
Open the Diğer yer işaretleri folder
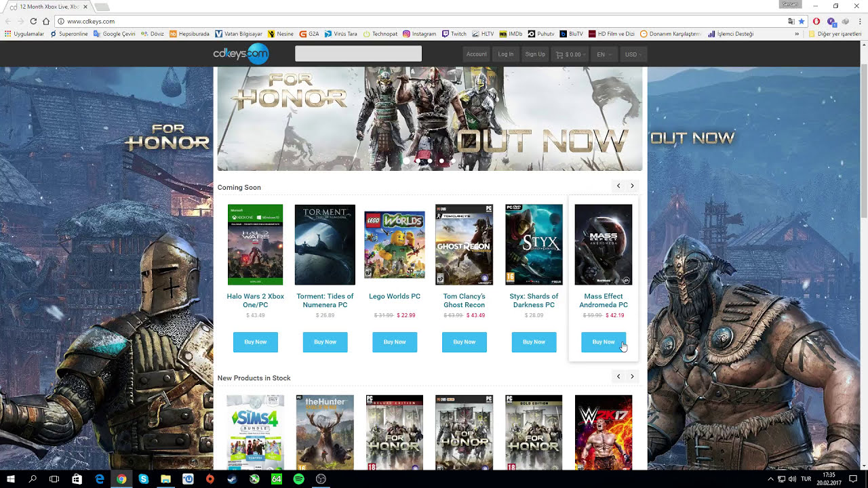pos(835,34)
